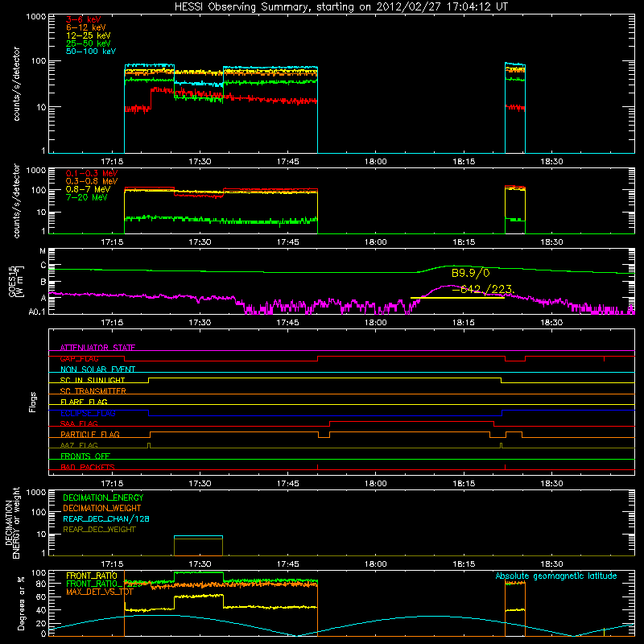Viewport: 644px width, 644px height.
Task: Click the REAR_DEC_CHAN/128 legend label
Action: click(x=106, y=519)
